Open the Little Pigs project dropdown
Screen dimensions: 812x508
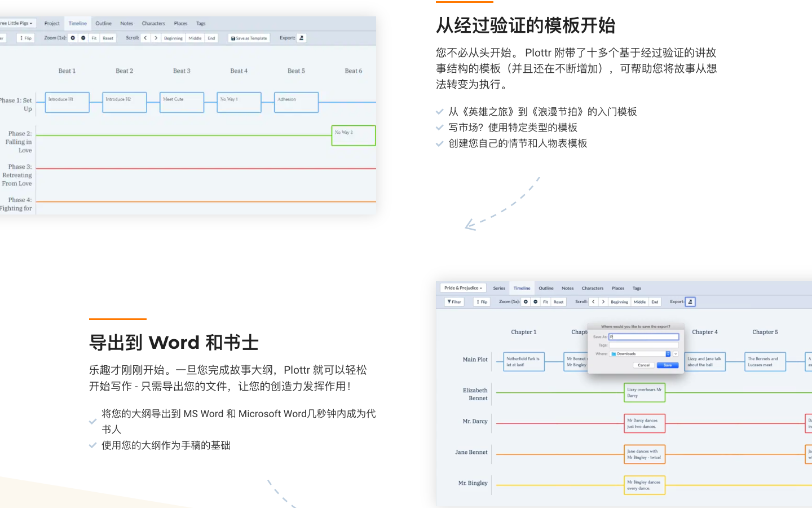click(17, 23)
